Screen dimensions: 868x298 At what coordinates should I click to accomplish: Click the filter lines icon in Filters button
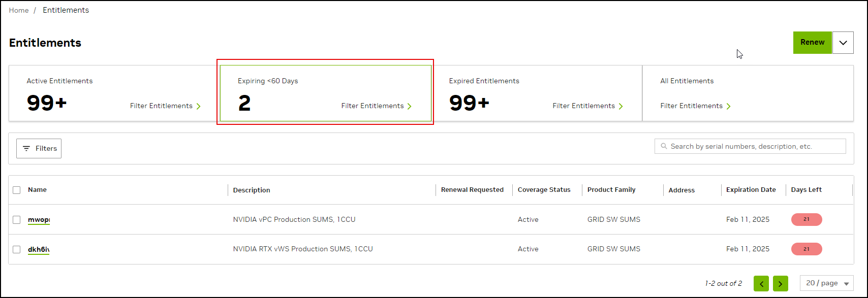coord(26,148)
